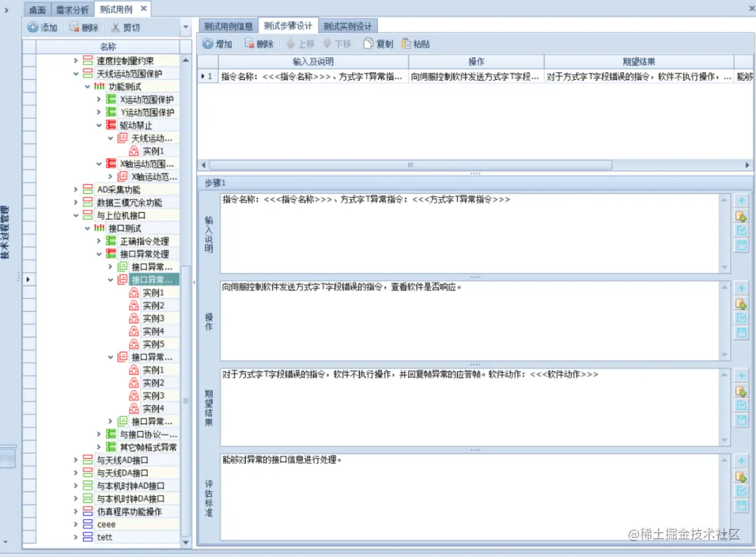Click the 删除 button in the left toolbar

pos(84,27)
